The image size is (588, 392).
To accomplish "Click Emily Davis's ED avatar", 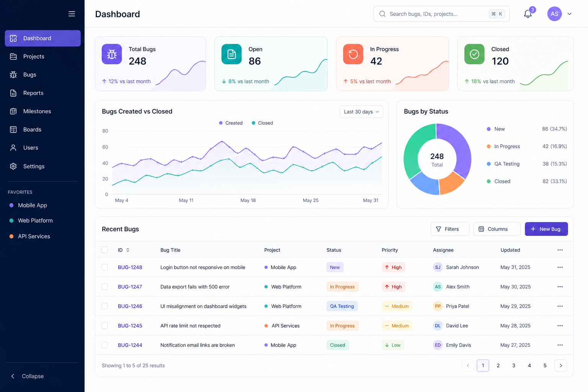I will coord(438,345).
